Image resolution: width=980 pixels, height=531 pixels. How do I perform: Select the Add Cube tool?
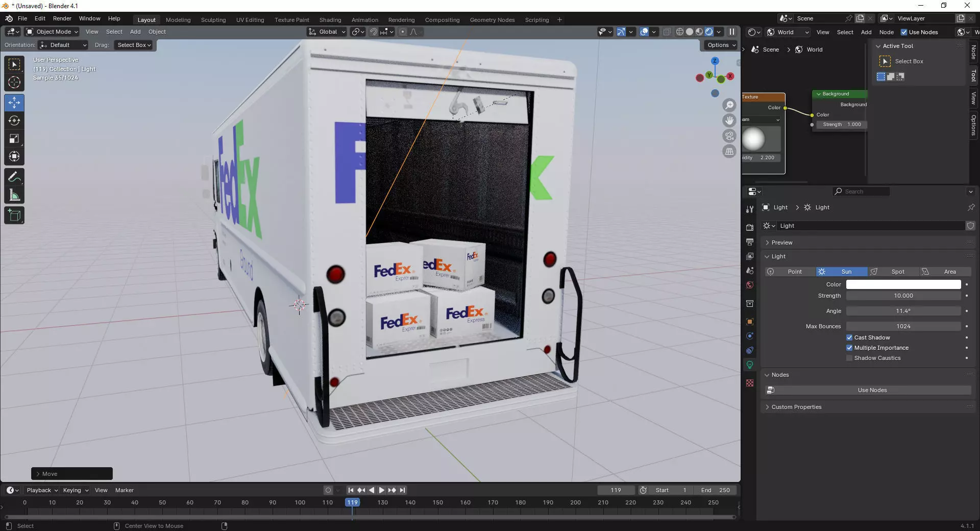(14, 215)
